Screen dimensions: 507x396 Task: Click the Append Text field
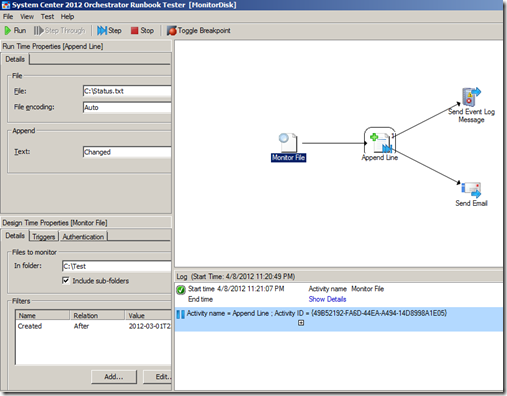click(127, 152)
